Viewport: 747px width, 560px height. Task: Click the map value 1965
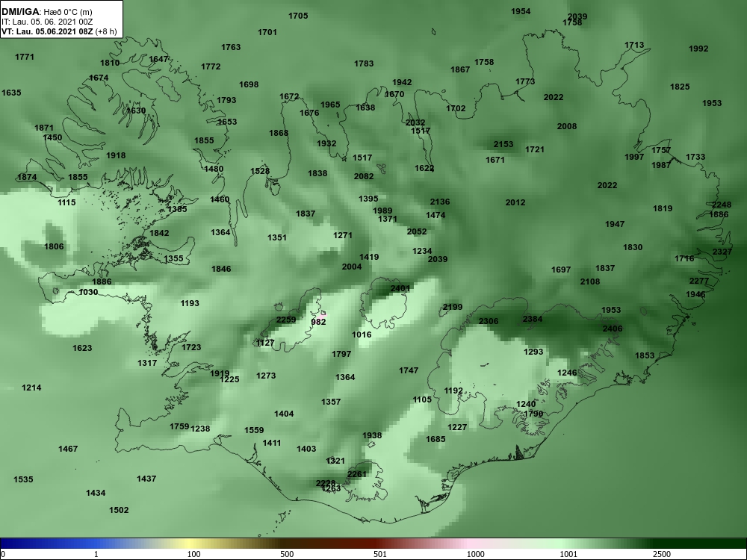(x=330, y=105)
